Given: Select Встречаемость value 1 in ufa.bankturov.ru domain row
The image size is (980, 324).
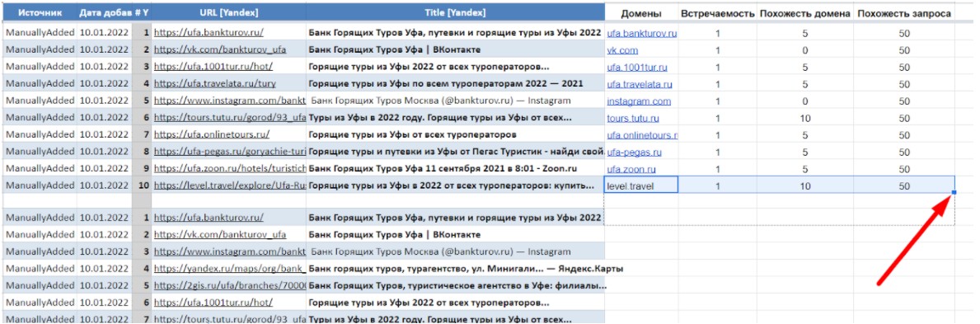Looking at the screenshot, I should (718, 33).
